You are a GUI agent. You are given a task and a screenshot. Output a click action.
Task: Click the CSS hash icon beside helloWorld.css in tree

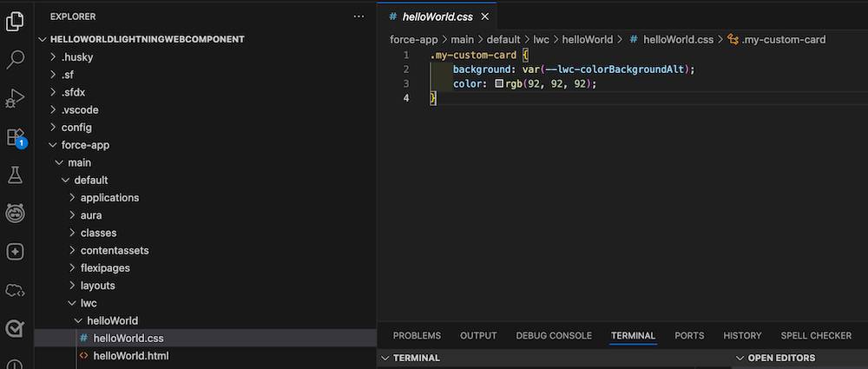83,338
